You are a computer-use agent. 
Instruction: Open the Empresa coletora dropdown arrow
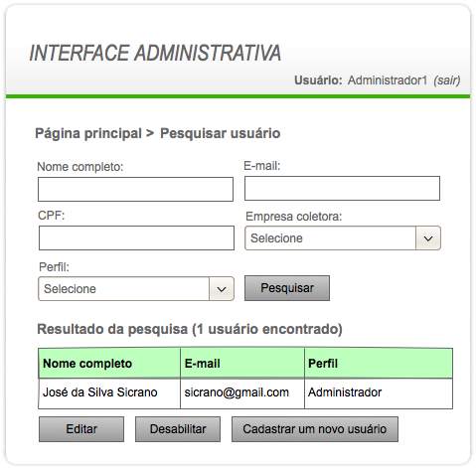point(428,238)
